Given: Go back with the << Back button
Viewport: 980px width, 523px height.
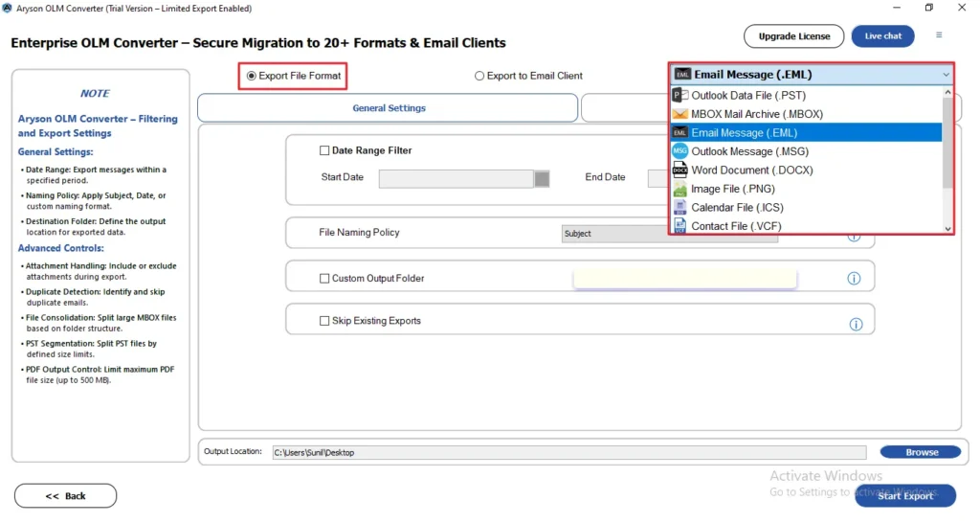Looking at the screenshot, I should [x=66, y=496].
